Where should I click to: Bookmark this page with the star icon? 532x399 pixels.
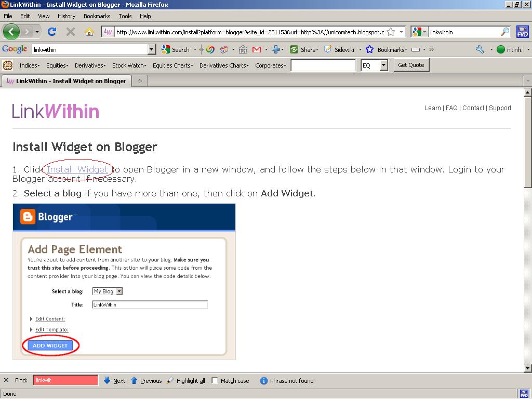[391, 32]
